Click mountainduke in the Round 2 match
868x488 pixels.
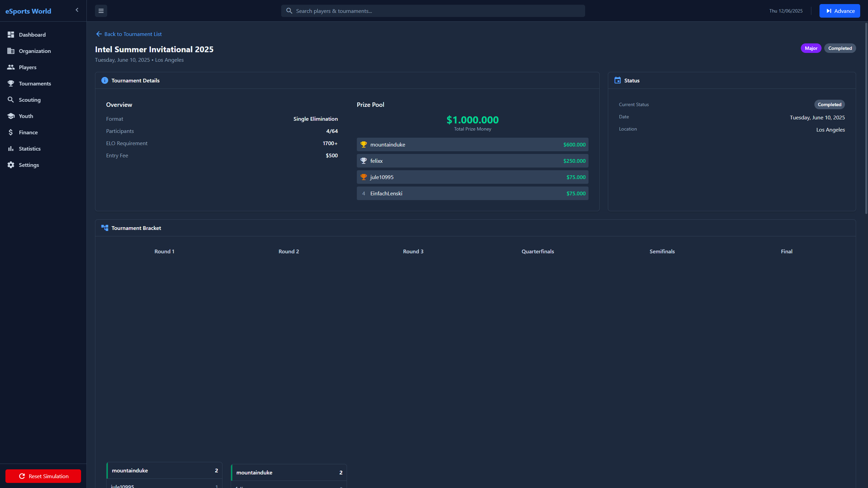[289, 472]
